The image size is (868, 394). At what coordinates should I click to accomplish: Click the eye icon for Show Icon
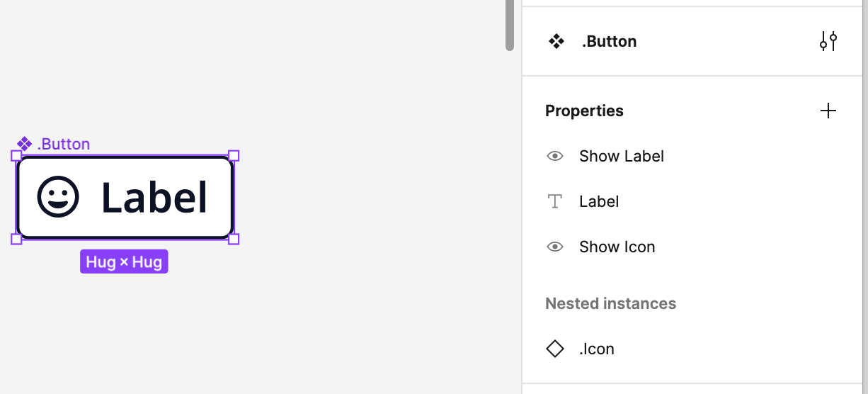coord(555,247)
